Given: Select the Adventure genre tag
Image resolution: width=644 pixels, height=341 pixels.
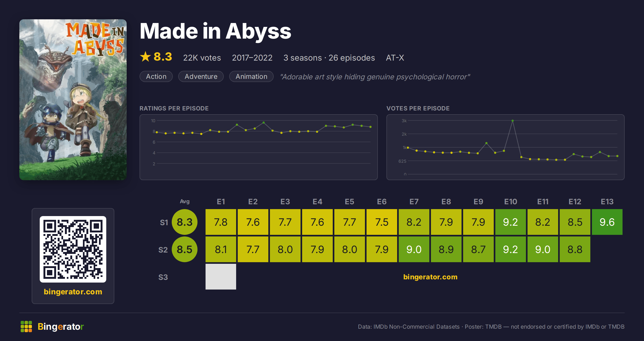Looking at the screenshot, I should click(x=201, y=76).
